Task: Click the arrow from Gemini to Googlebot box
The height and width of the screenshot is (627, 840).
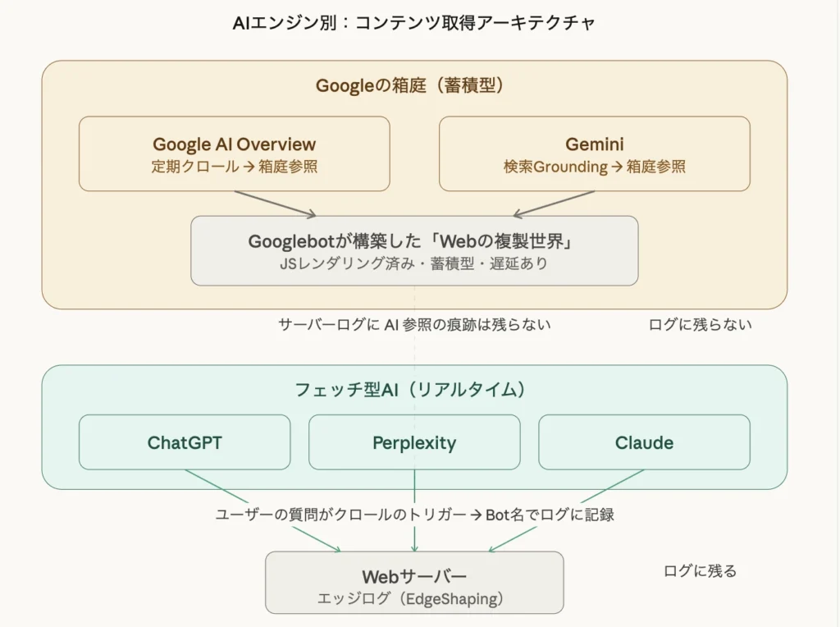Action: 554,204
